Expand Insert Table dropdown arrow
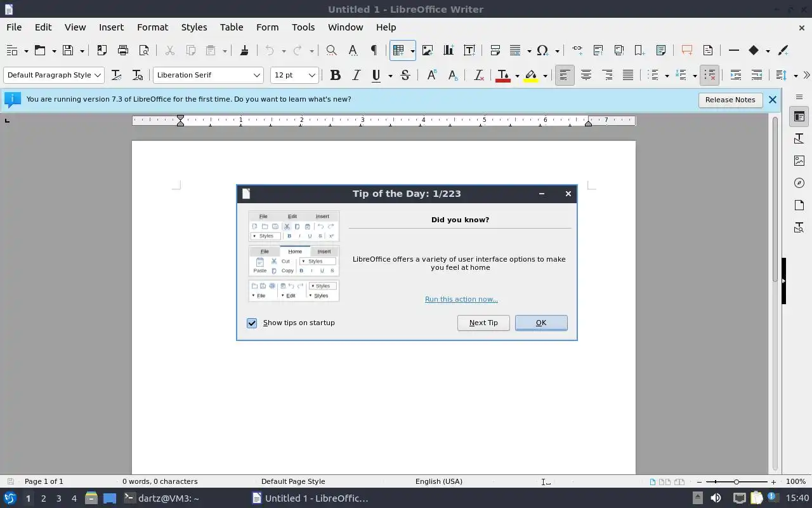 click(x=412, y=51)
